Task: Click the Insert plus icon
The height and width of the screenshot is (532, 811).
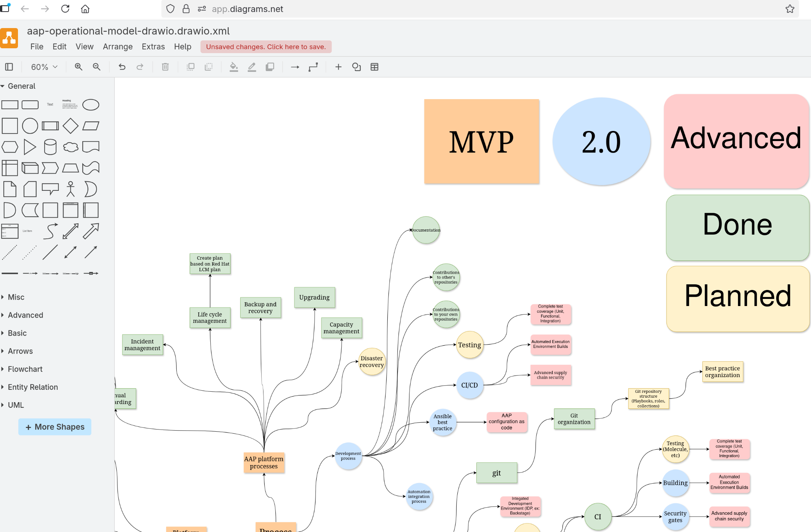Action: 338,67
